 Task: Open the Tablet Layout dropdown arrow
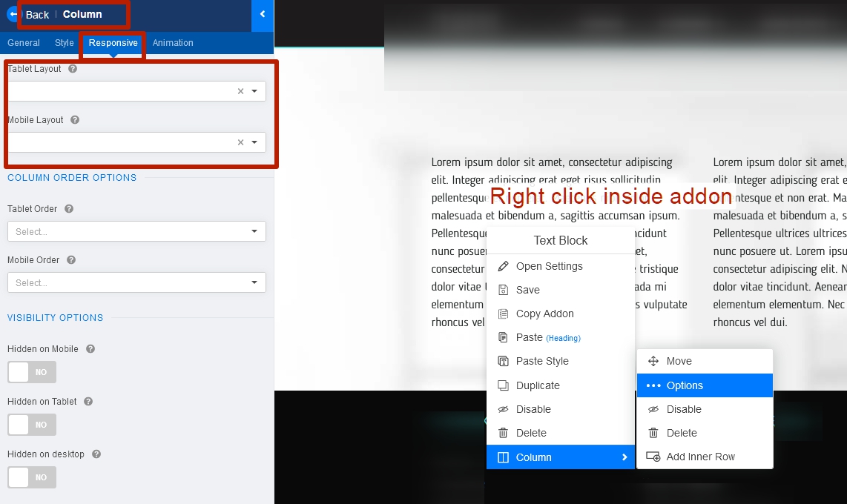pyautogui.click(x=254, y=91)
